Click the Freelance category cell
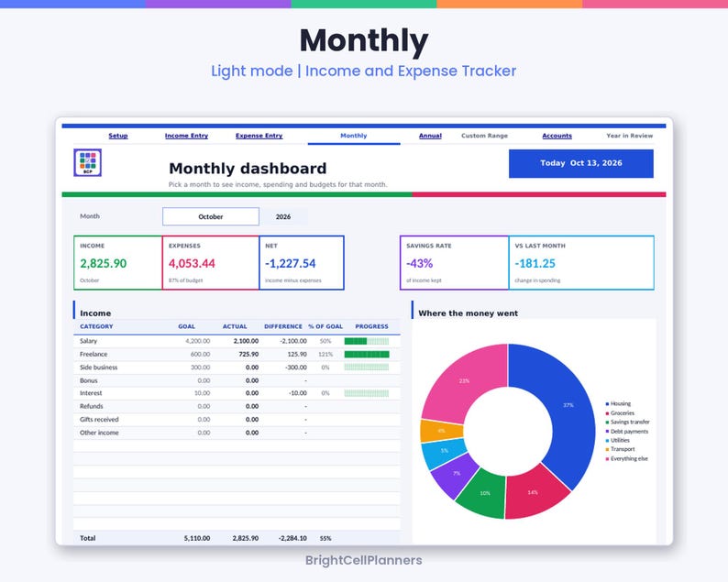 (94, 354)
